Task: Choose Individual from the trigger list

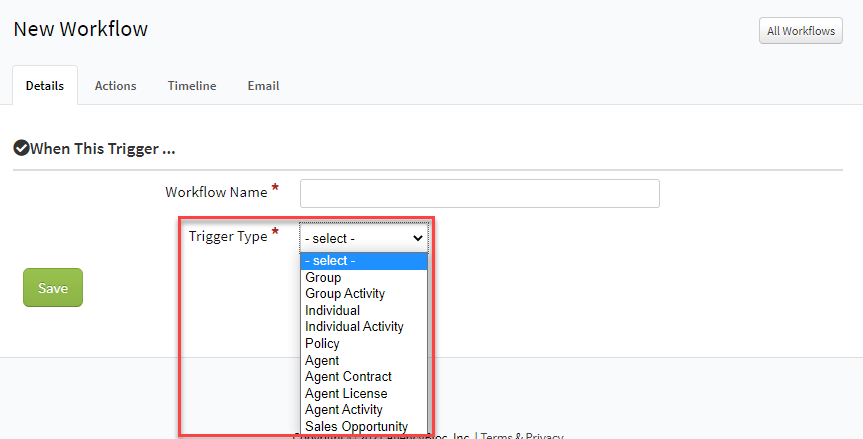Action: [364, 310]
